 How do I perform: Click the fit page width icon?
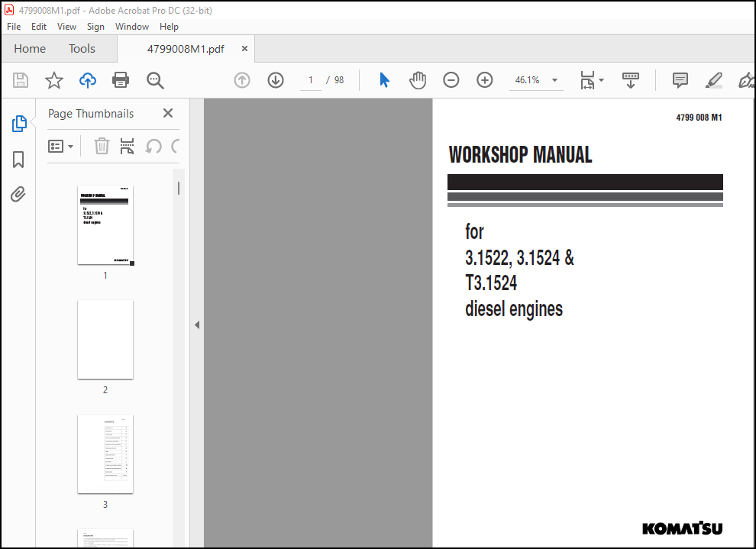click(x=587, y=80)
